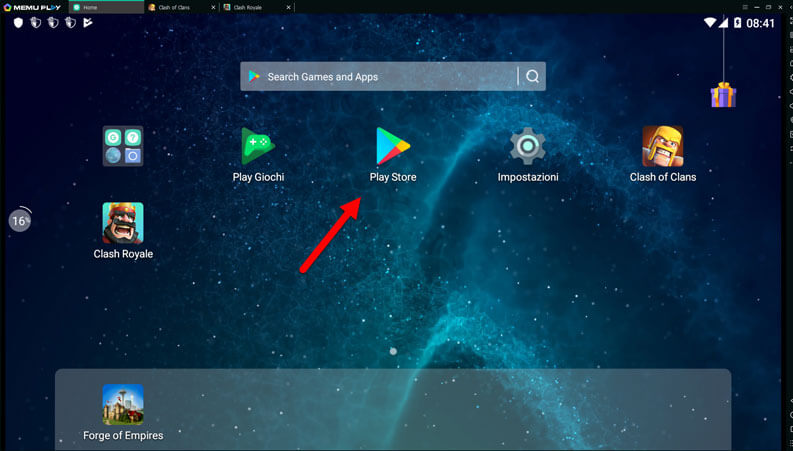Close the Clash of Clans tab
793x451 pixels.
pyautogui.click(x=213, y=8)
